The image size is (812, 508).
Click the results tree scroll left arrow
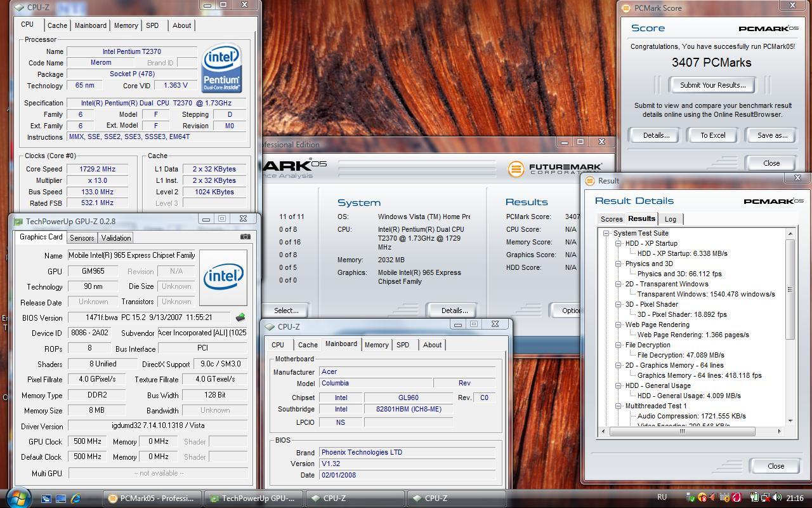(x=605, y=431)
